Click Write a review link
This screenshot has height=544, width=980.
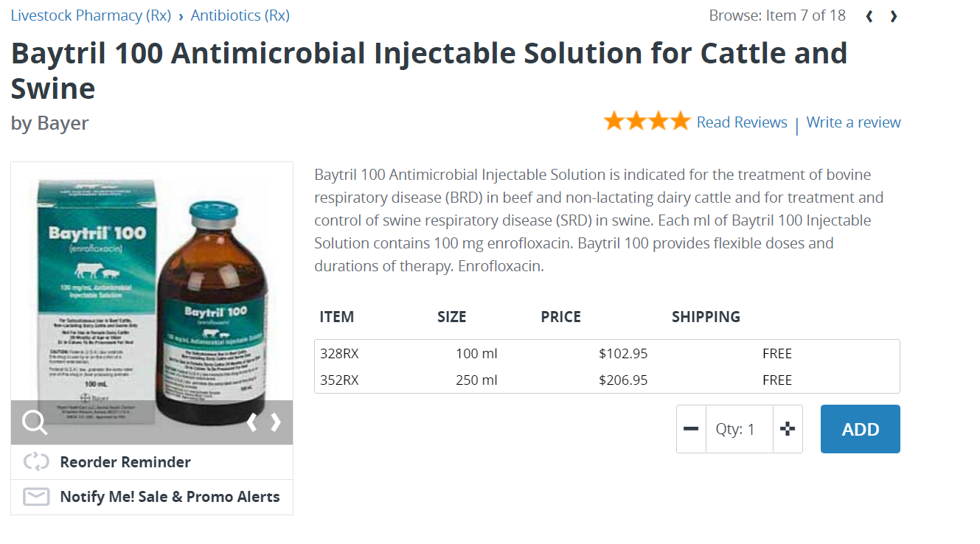click(853, 122)
